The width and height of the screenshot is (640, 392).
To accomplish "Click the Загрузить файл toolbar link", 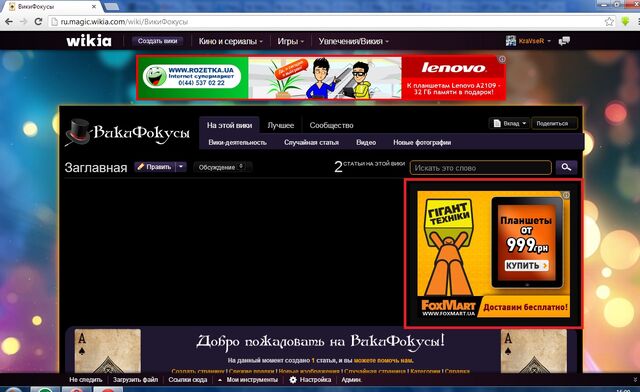I will pos(136,380).
